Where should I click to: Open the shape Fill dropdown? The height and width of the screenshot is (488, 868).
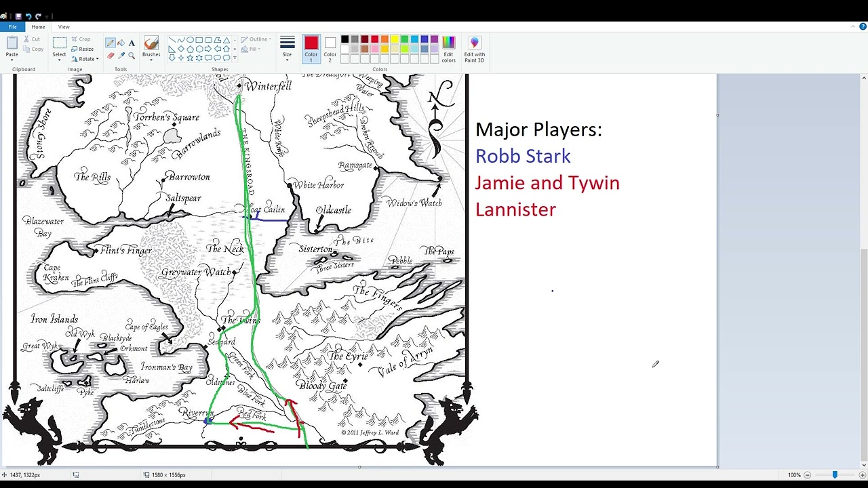coord(252,49)
